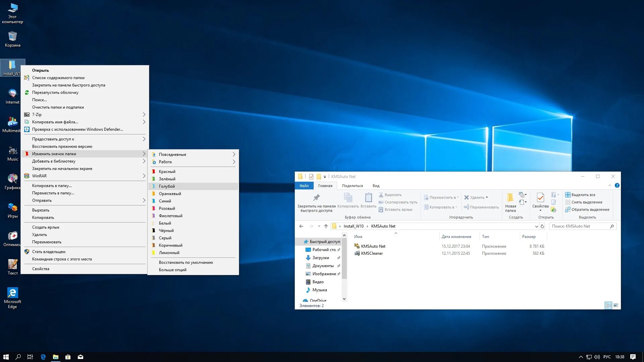Click the Вставить ribbon icon in Explorer
The height and width of the screenshot is (362, 644).
click(368, 200)
